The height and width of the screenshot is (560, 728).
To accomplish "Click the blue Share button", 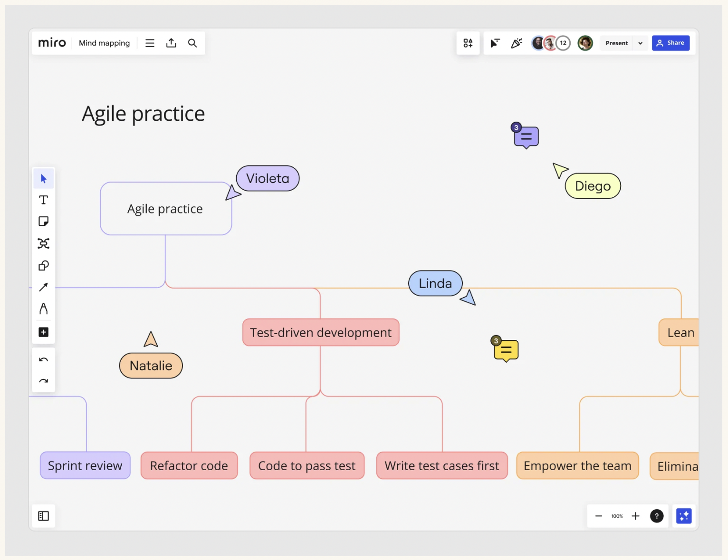I will point(671,43).
